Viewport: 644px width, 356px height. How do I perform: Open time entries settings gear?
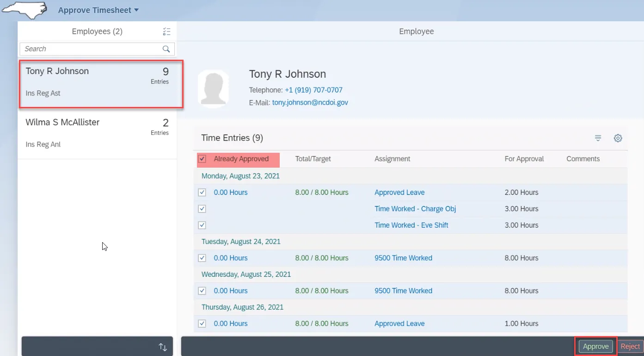(618, 138)
